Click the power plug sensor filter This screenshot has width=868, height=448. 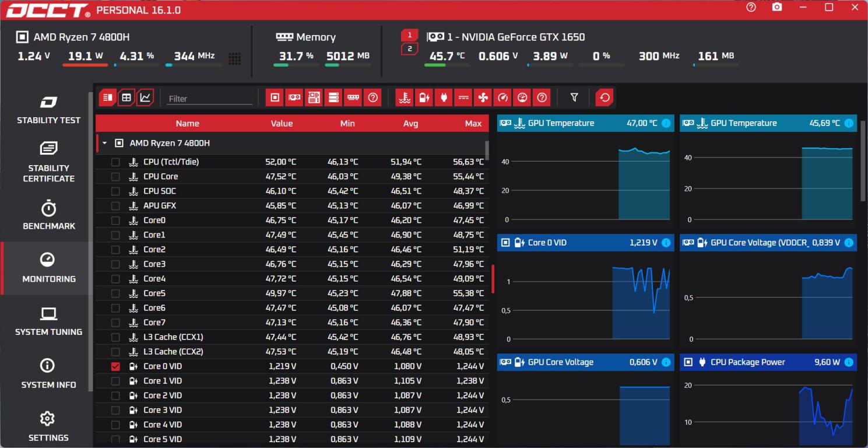pyautogui.click(x=444, y=97)
